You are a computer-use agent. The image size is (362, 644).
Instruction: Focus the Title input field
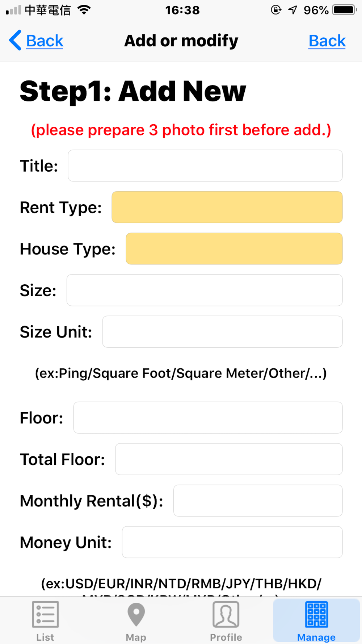[x=205, y=166]
